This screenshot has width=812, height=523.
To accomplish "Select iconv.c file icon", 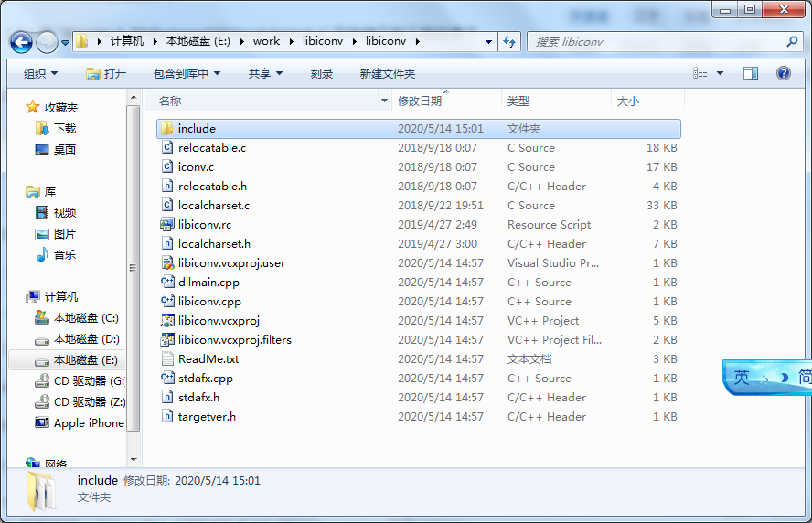I will tap(166, 166).
